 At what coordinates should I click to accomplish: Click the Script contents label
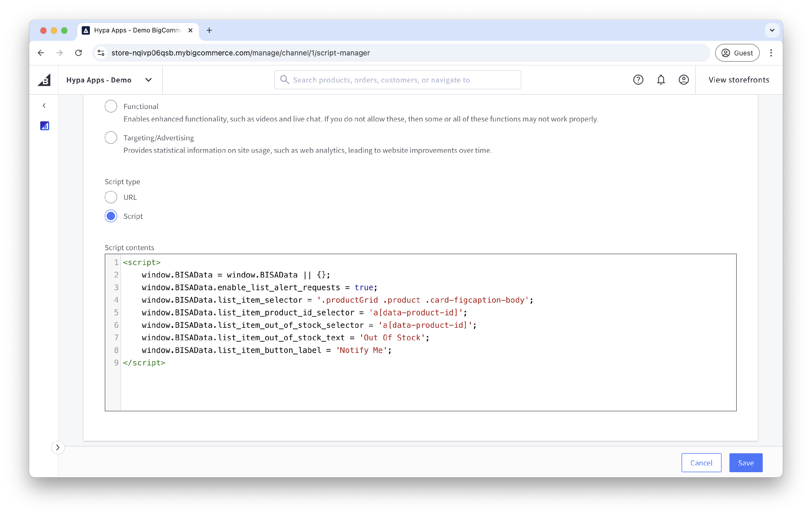(x=129, y=247)
